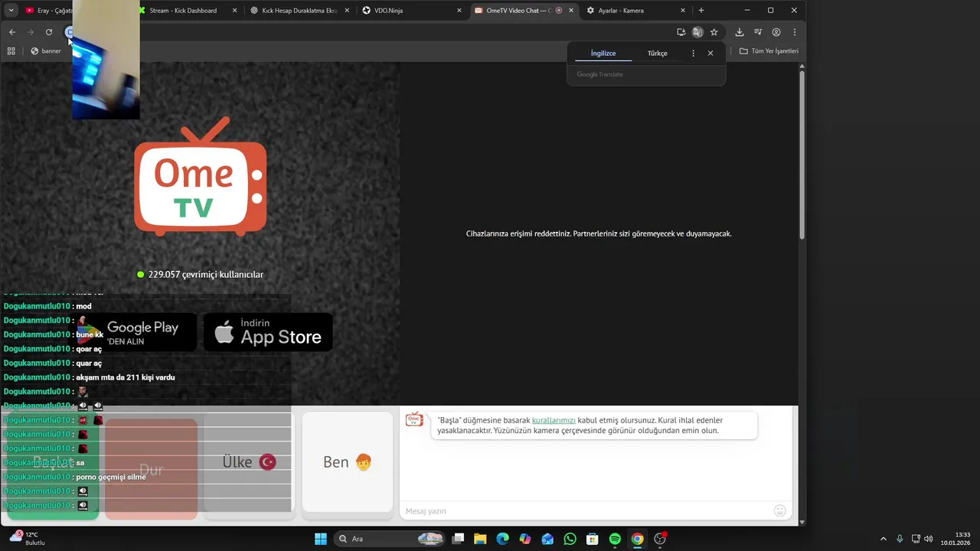Screen dimensions: 980x551
Task: Open the apps grid in bookmarks bar
Action: 11,51
